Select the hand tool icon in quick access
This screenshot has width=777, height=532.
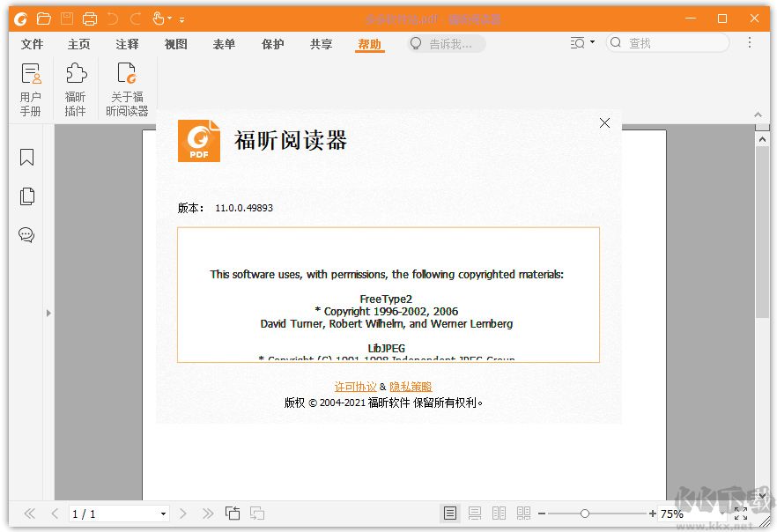[158, 18]
